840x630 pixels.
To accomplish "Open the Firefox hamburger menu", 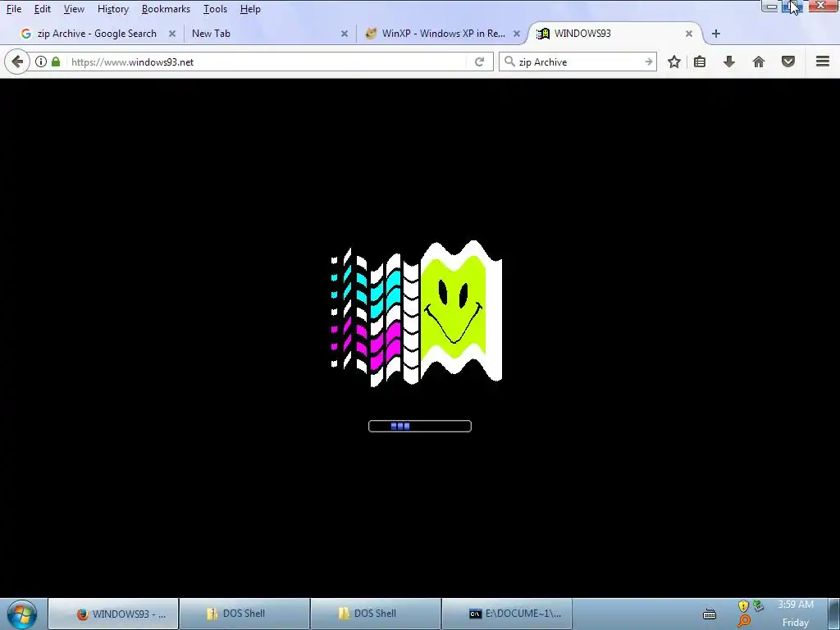I will click(823, 62).
